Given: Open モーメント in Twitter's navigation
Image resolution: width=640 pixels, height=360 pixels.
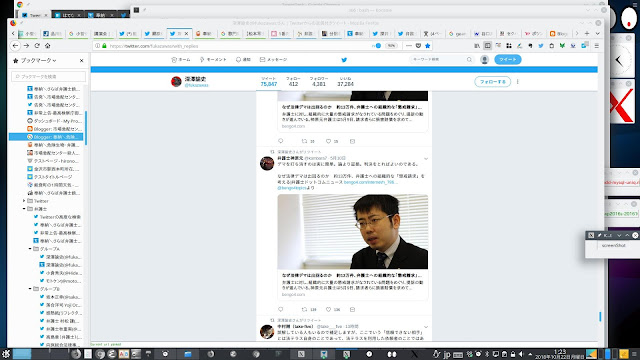Looking at the screenshot, I should tap(213, 60).
